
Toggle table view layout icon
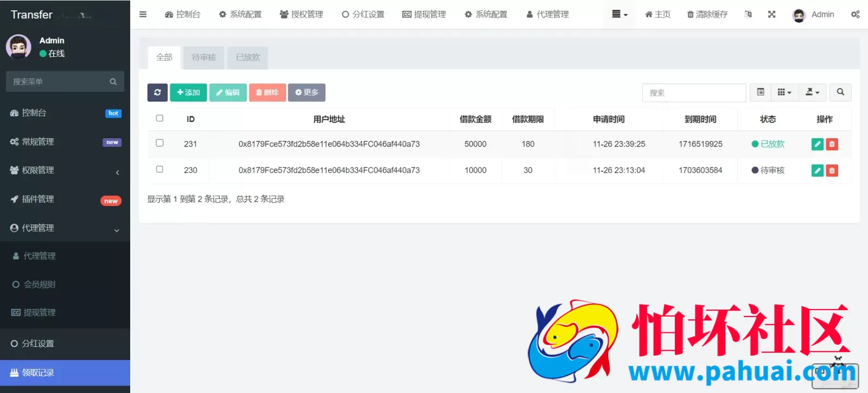[x=761, y=93]
